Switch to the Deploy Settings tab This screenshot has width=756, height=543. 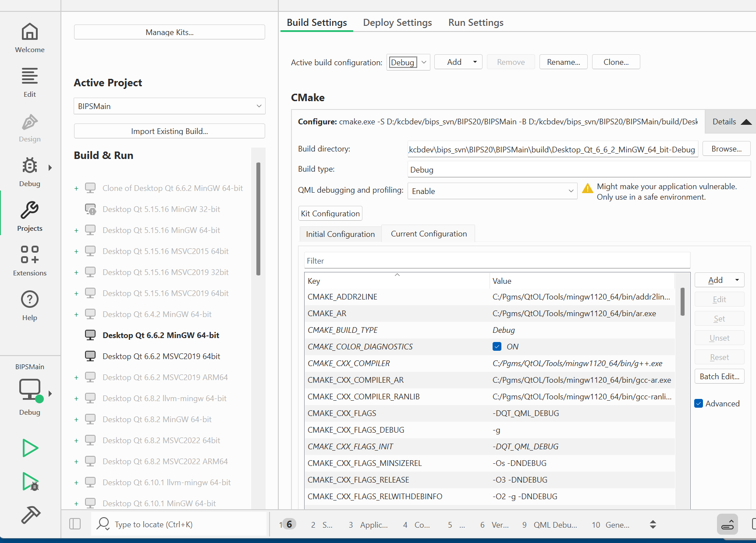pyautogui.click(x=397, y=23)
